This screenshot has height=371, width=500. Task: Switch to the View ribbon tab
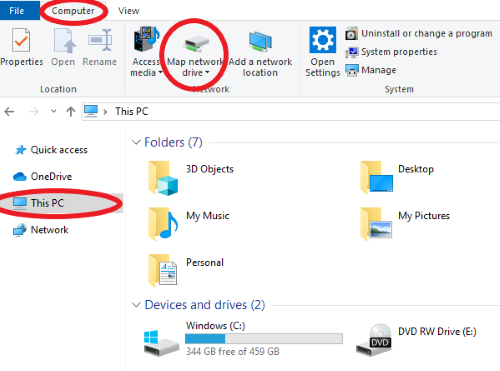pyautogui.click(x=128, y=11)
